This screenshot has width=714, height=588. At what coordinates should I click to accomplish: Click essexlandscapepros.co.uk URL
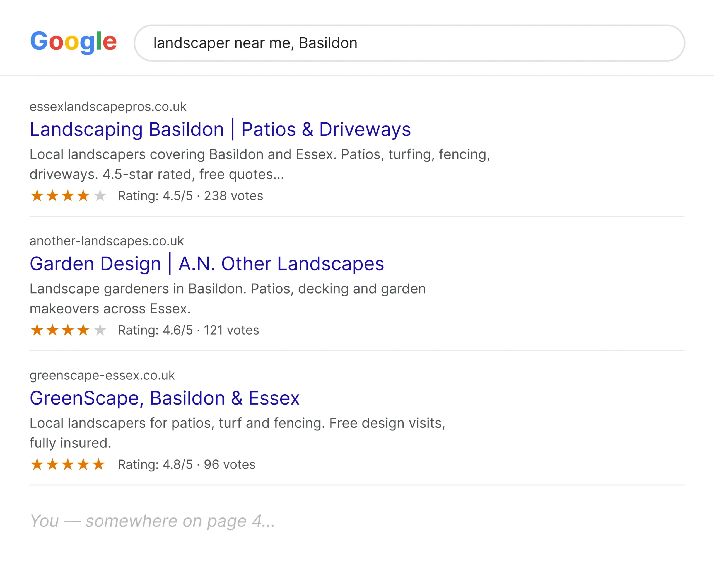tap(108, 107)
